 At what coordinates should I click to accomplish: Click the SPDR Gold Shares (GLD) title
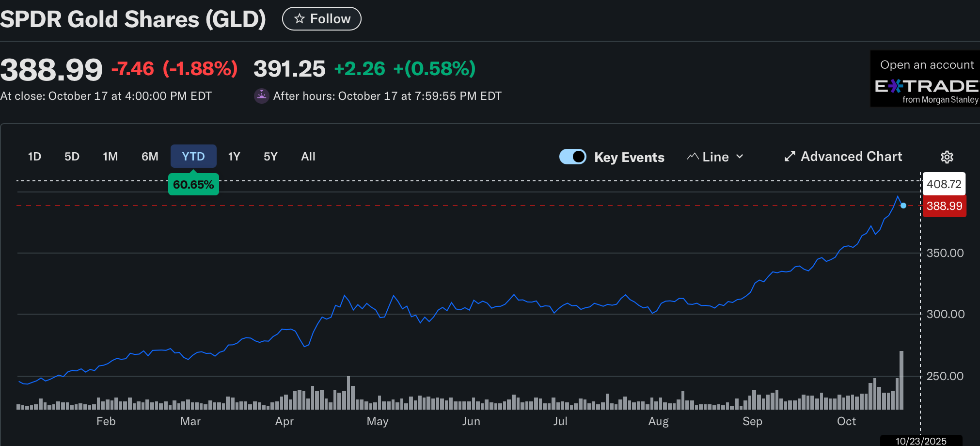click(x=133, y=19)
